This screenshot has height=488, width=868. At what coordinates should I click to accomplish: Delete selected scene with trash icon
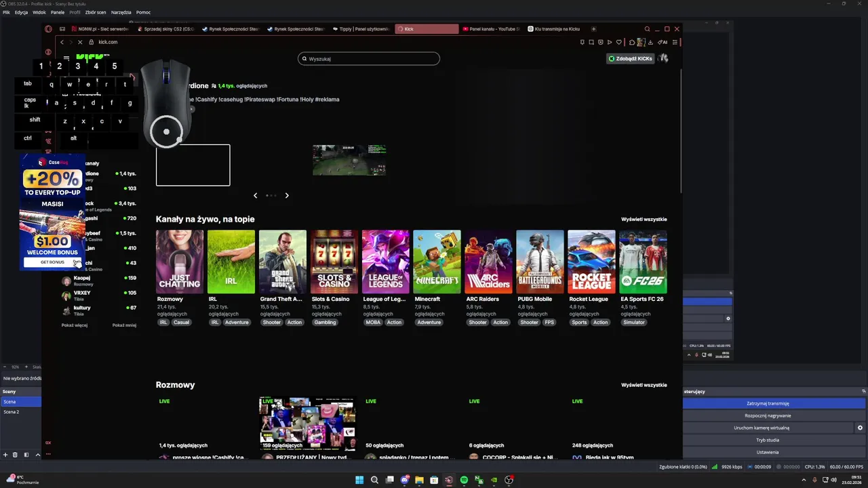click(15, 455)
